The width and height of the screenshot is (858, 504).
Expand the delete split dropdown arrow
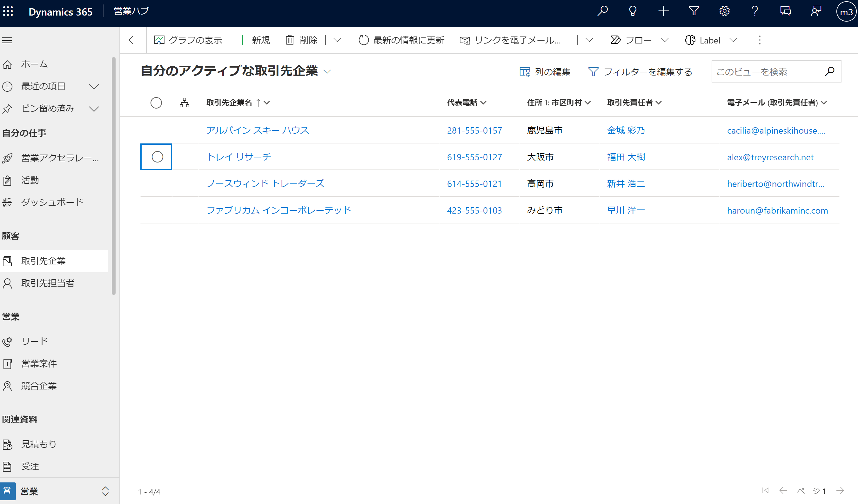tap(337, 40)
